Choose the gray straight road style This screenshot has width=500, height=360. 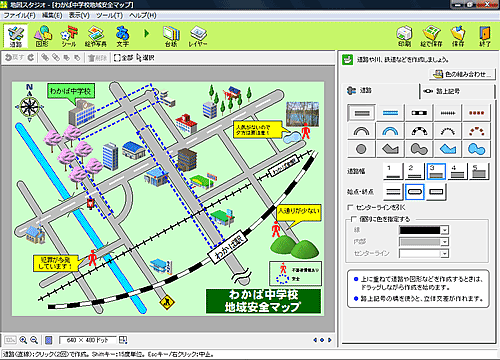362,113
